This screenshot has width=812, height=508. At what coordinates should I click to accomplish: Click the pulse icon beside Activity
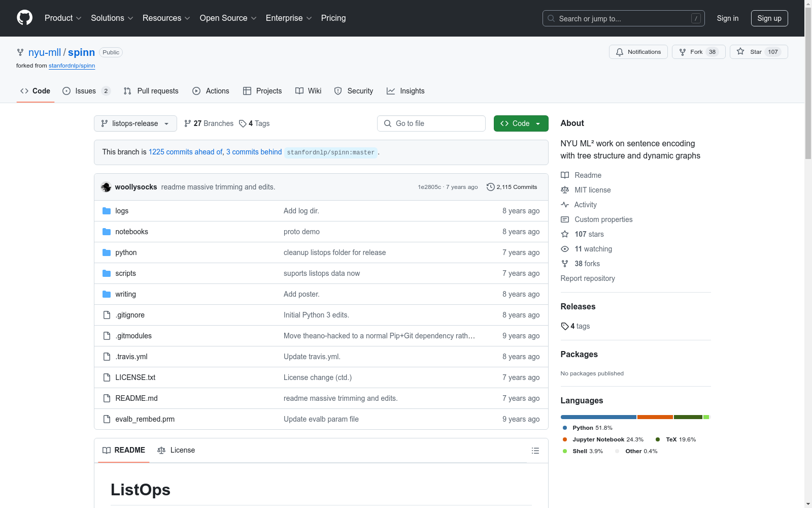(x=565, y=205)
